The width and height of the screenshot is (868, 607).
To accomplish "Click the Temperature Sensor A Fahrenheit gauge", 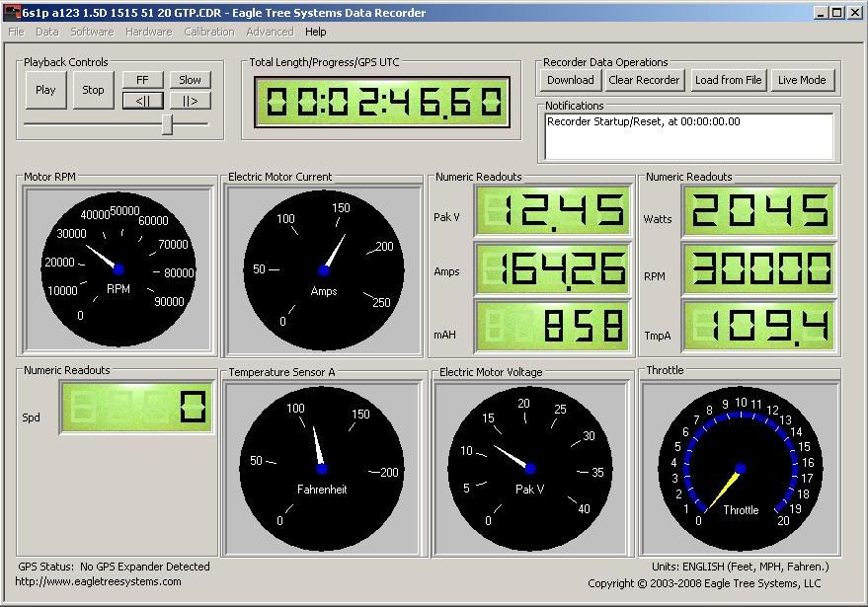I will [321, 469].
